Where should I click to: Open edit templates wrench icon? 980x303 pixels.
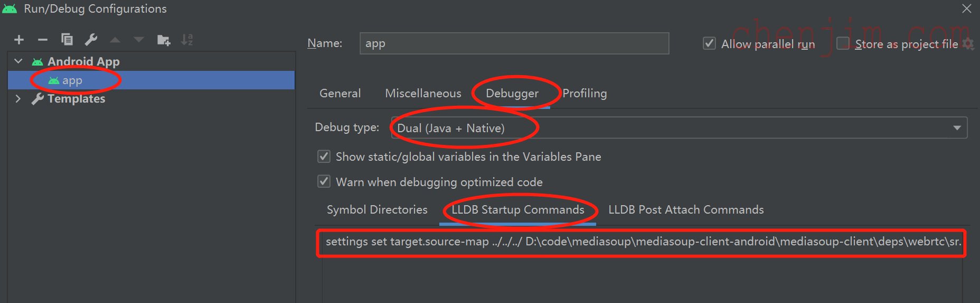91,40
